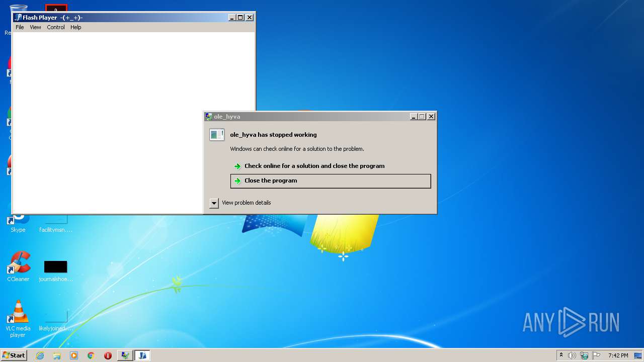The width and height of the screenshot is (644, 362).
Task: Click the Show desktop tray button
Action: [x=639, y=355]
